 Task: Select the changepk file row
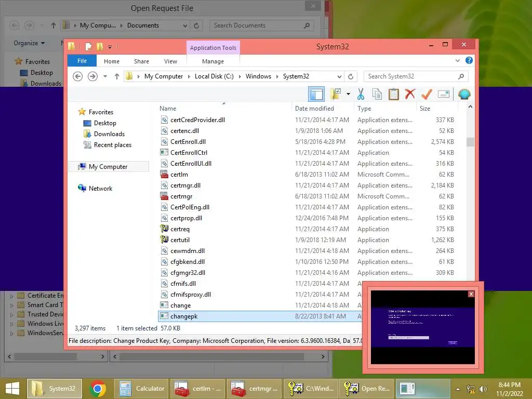pyautogui.click(x=260, y=316)
